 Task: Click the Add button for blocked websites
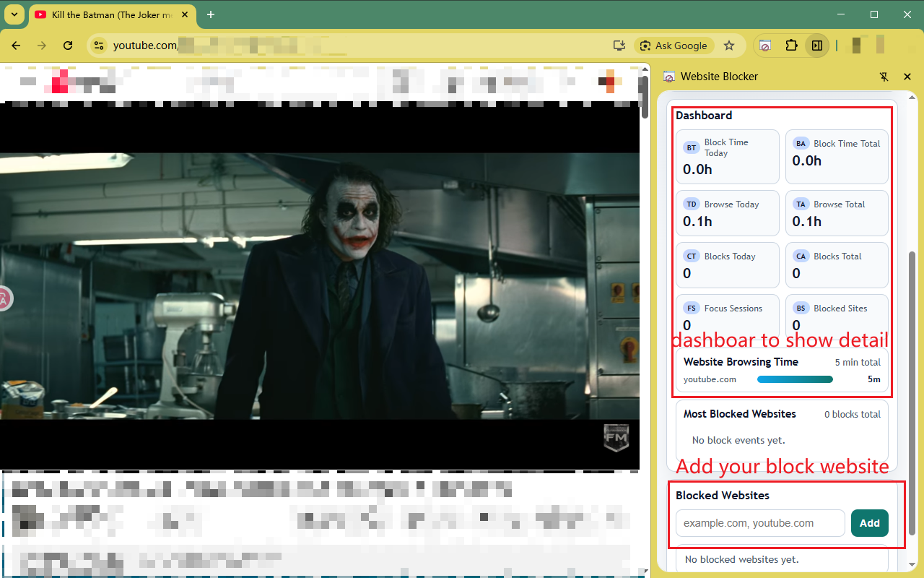(869, 523)
